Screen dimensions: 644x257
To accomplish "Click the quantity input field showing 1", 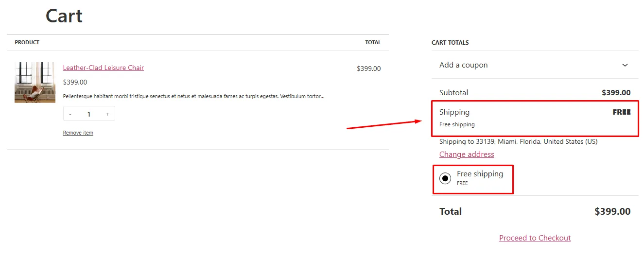I will [89, 114].
